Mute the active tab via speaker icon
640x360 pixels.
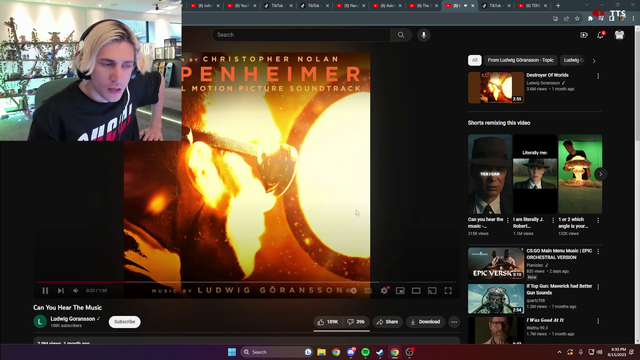coord(466,6)
